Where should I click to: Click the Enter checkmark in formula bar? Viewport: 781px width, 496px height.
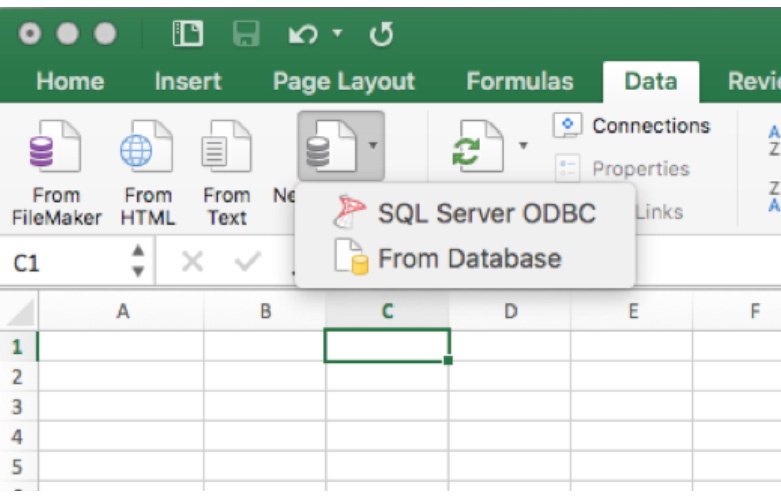click(248, 261)
